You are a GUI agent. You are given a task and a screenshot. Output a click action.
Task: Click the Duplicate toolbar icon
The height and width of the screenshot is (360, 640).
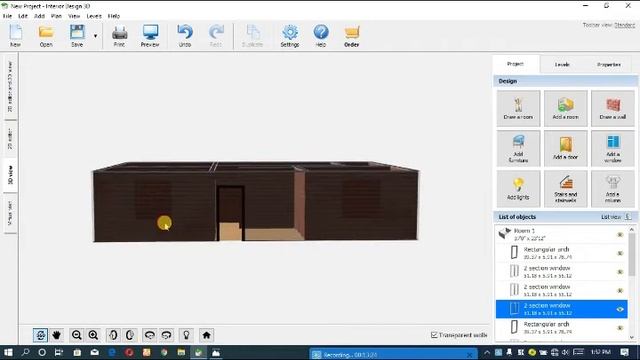pos(253,36)
